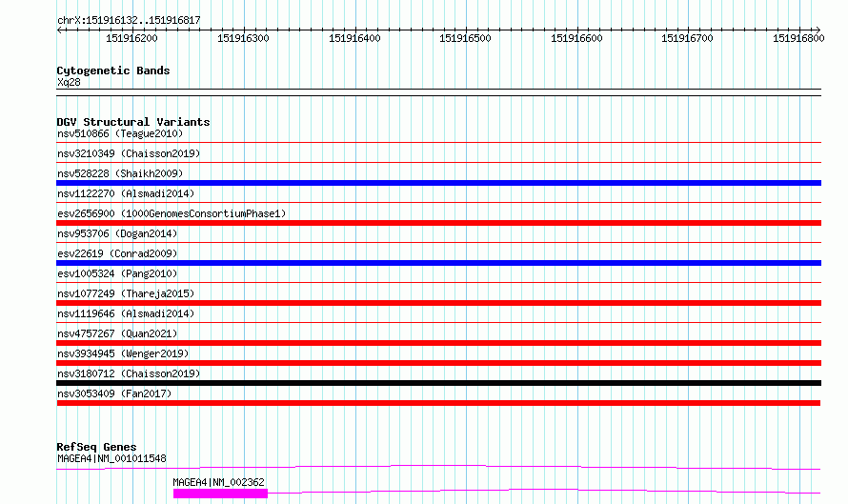Image resolution: width=848 pixels, height=504 pixels.
Task: Select the RefSeq Genes track heading
Action: pyautogui.click(x=96, y=447)
